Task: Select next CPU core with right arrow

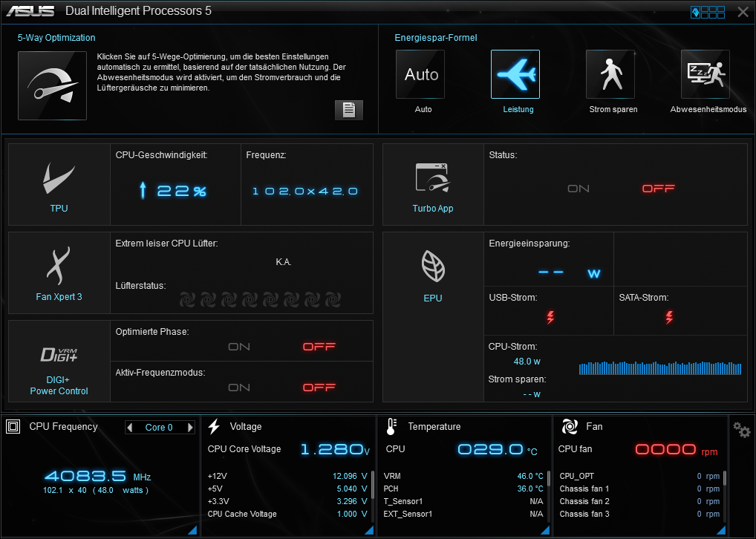Action: pos(190,427)
